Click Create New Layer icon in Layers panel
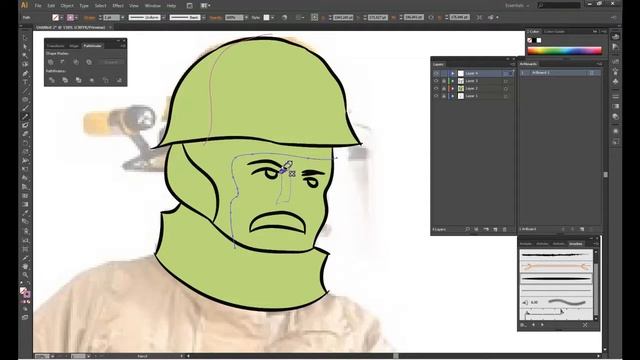640x360 pixels. coord(495,229)
